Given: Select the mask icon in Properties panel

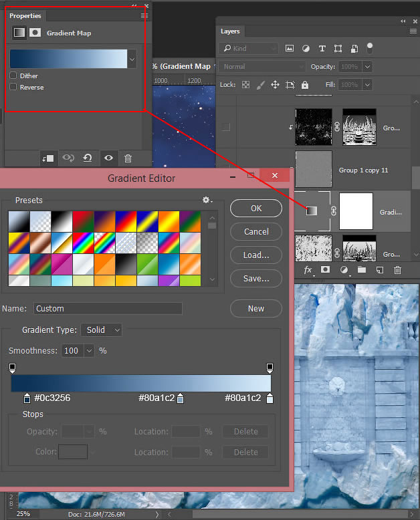Looking at the screenshot, I should (35, 33).
